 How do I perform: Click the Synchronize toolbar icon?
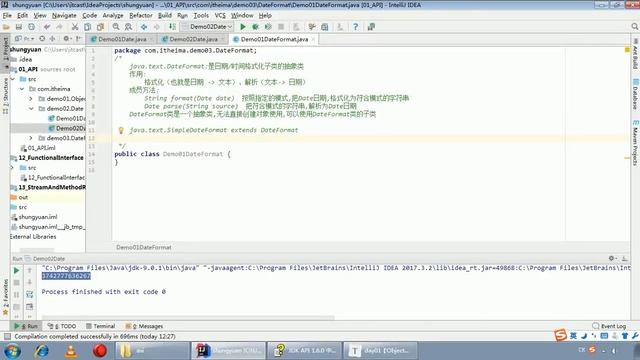tap(31, 27)
